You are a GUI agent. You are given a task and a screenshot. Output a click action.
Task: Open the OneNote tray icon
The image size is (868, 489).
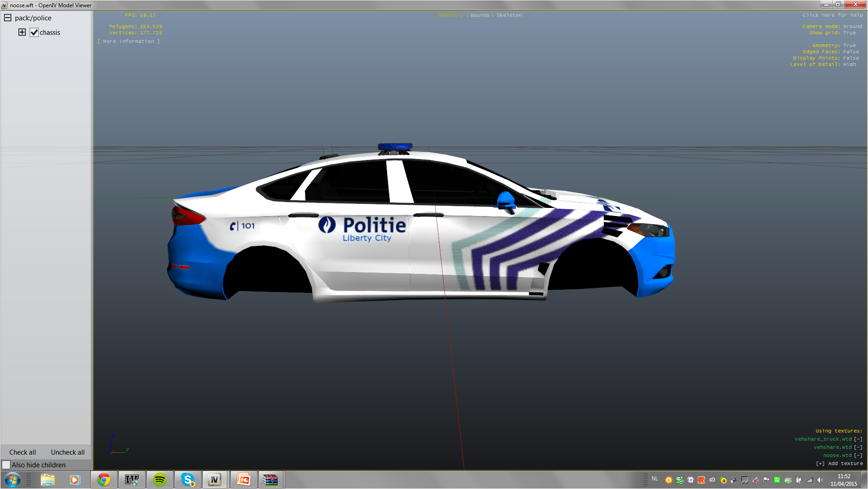tap(691, 480)
